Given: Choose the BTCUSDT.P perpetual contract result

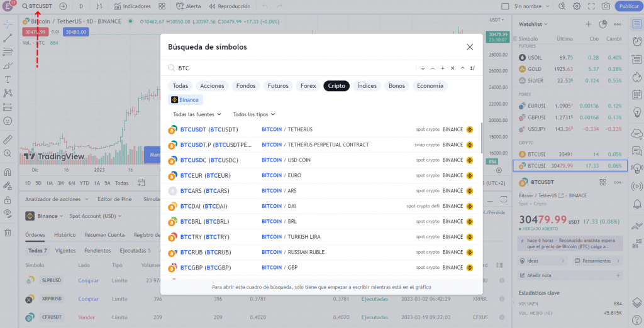Looking at the screenshot, I should 321,145.
